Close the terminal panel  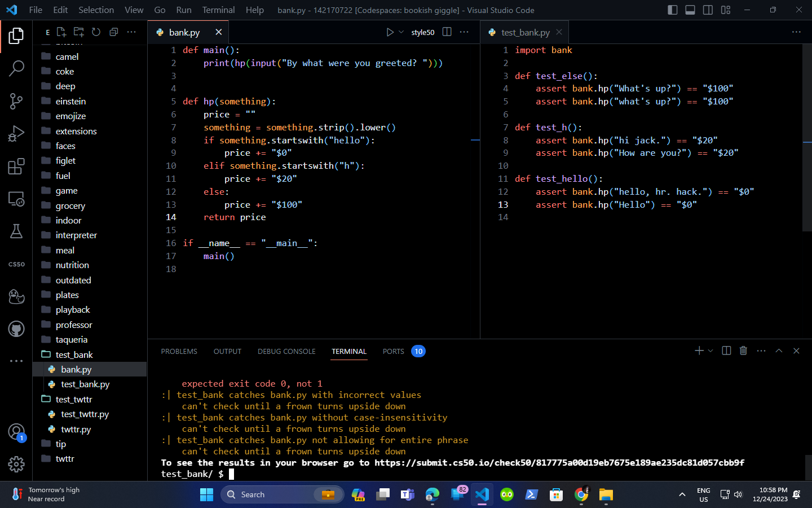pyautogui.click(x=796, y=351)
